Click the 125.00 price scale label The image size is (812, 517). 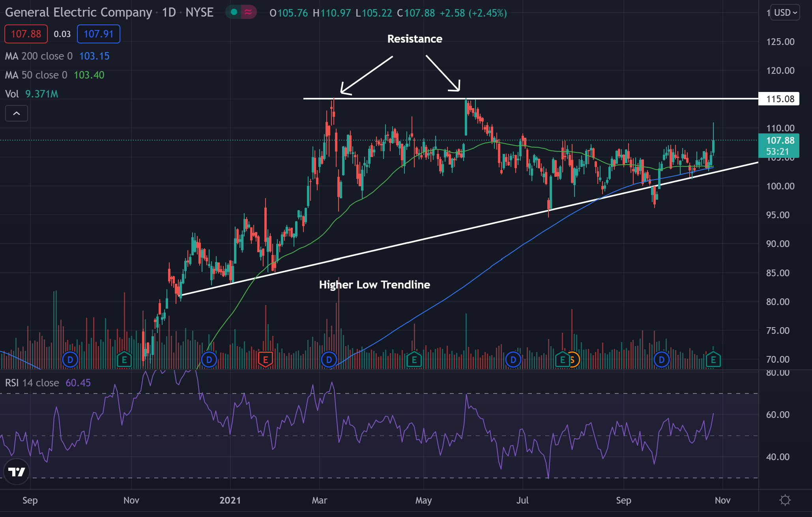point(780,42)
